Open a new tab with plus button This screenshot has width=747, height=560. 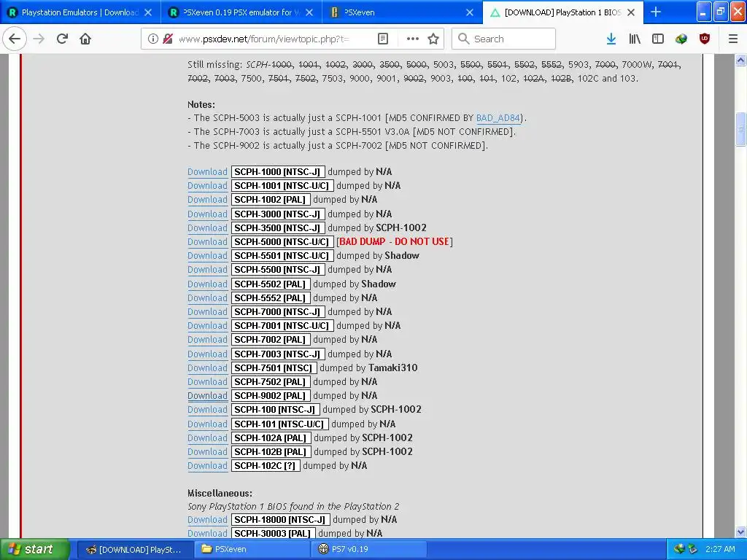pyautogui.click(x=656, y=12)
